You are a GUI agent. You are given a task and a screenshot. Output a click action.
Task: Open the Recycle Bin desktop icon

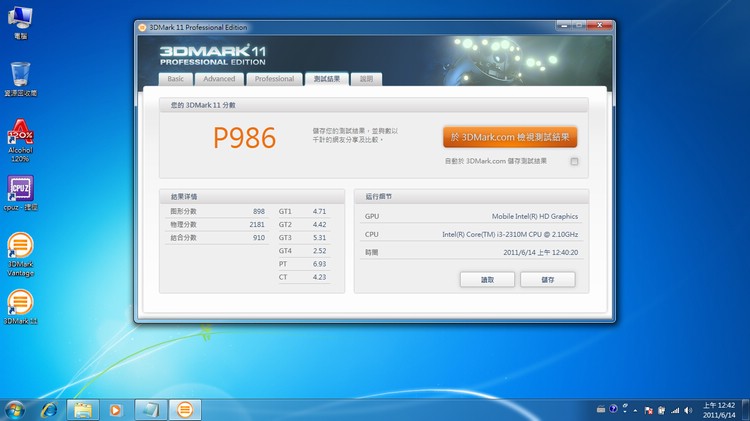click(x=20, y=79)
